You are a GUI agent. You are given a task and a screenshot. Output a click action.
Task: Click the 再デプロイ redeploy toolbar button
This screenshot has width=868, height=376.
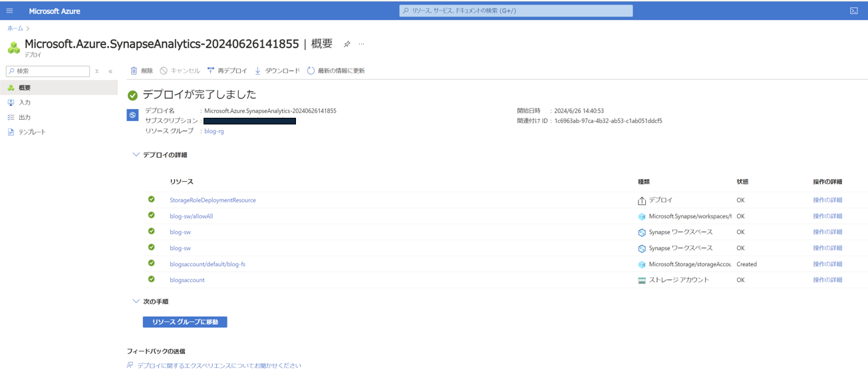coord(227,71)
